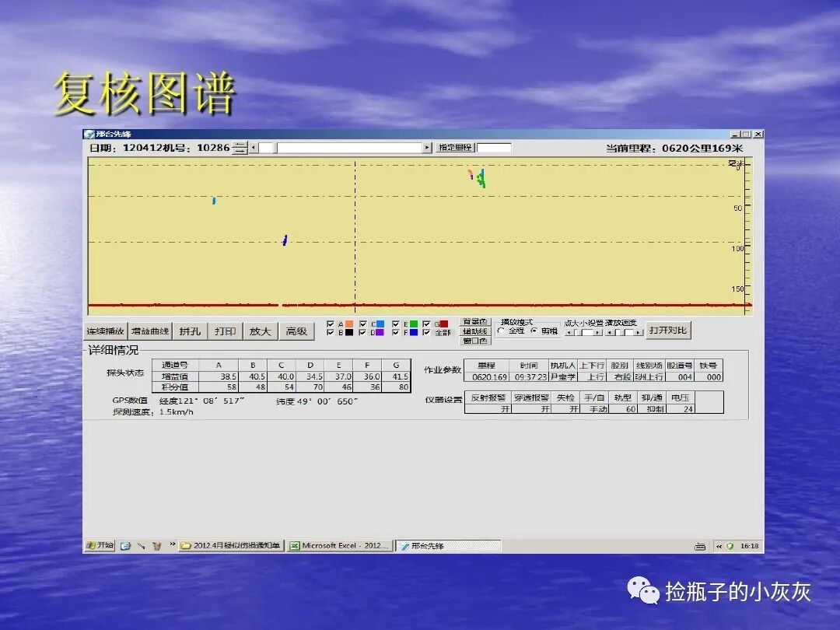Expand hidden system tray icons
840x630 pixels.
coord(719,545)
